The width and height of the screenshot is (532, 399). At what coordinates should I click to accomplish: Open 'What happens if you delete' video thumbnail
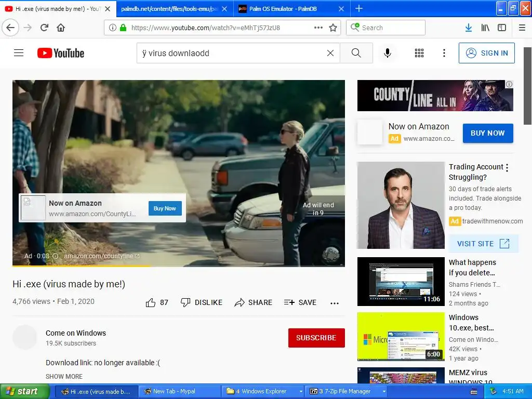click(401, 282)
